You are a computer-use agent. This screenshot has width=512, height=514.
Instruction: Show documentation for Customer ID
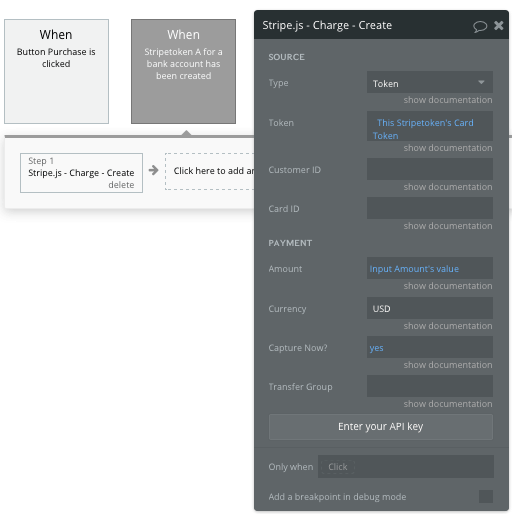(448, 187)
